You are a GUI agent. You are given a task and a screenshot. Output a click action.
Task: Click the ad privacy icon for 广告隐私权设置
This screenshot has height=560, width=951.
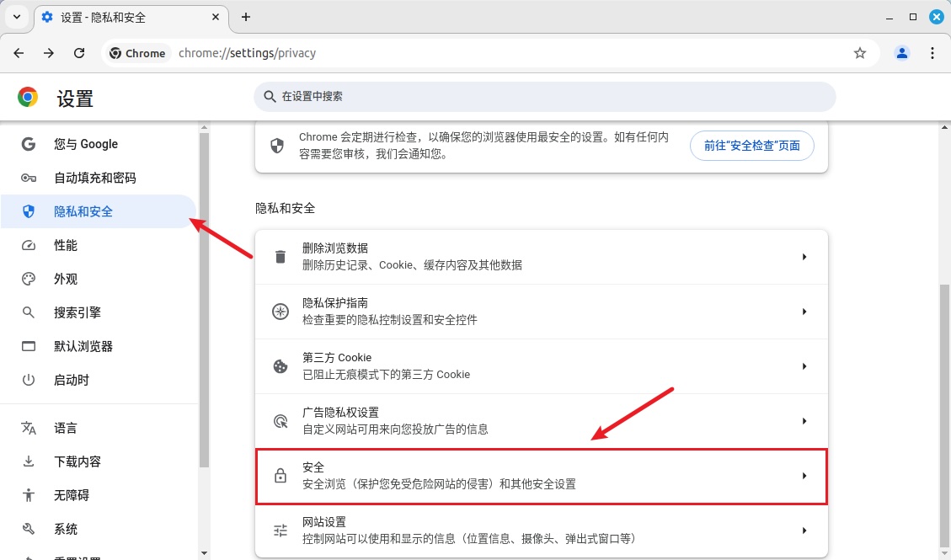[280, 421]
